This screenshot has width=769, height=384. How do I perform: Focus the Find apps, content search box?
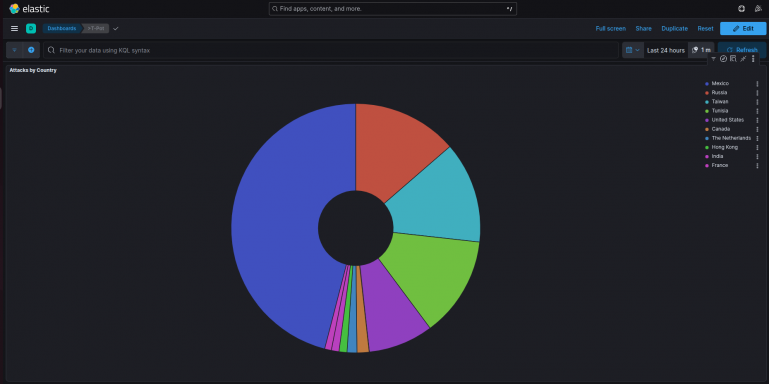pyautogui.click(x=392, y=9)
